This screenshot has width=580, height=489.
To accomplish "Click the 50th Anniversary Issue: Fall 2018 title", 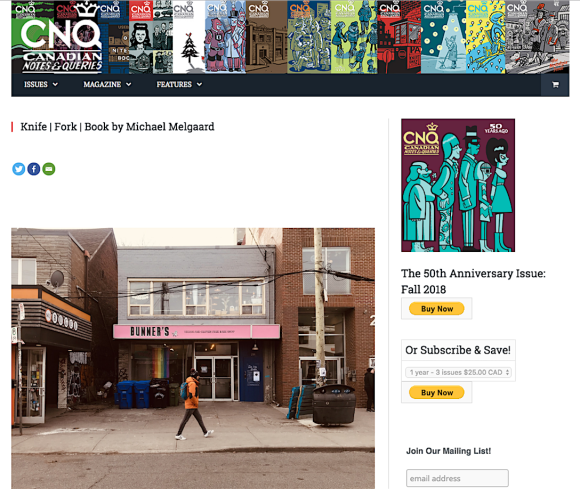I will (473, 281).
